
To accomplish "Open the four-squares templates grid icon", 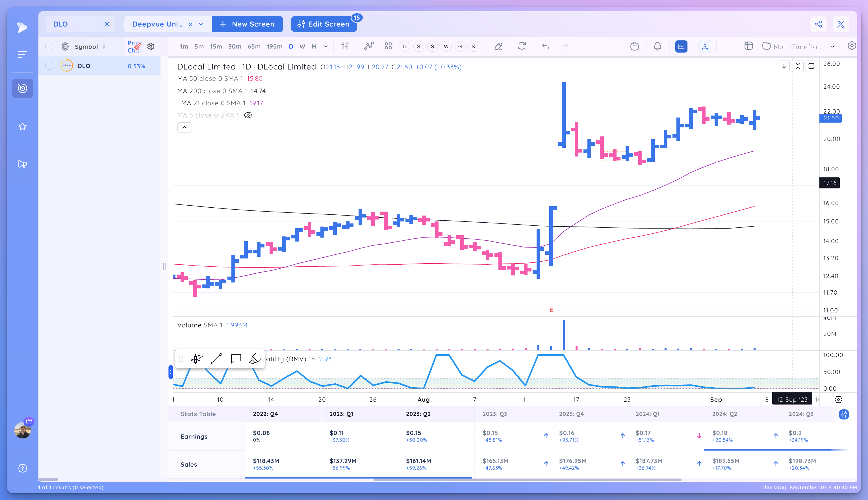I will [x=388, y=46].
